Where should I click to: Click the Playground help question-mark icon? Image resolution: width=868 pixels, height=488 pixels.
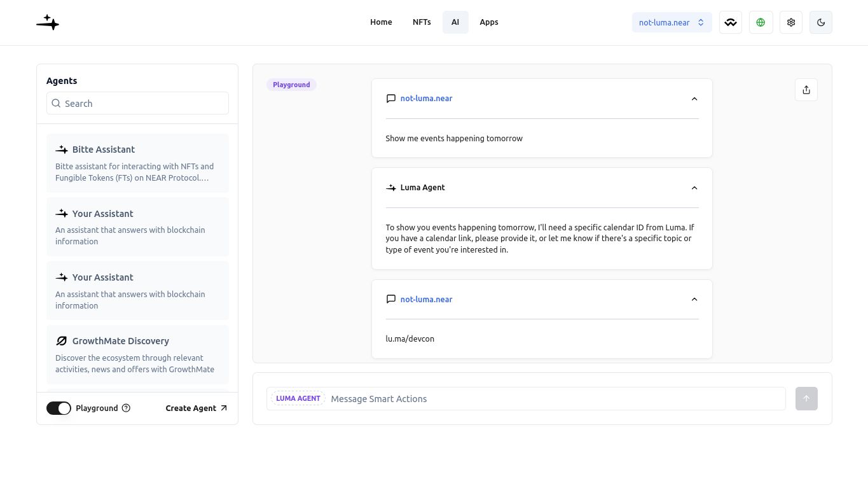point(126,408)
